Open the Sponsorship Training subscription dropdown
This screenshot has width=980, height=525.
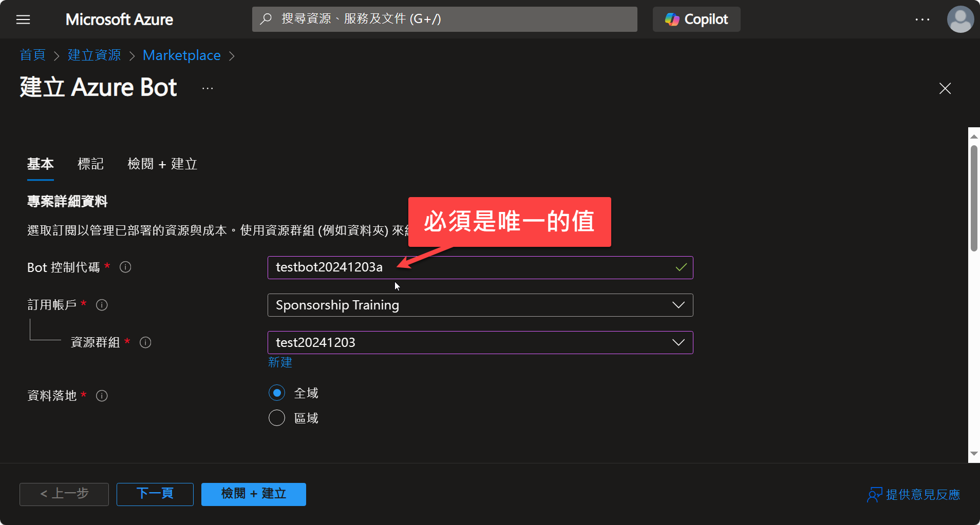click(x=480, y=305)
